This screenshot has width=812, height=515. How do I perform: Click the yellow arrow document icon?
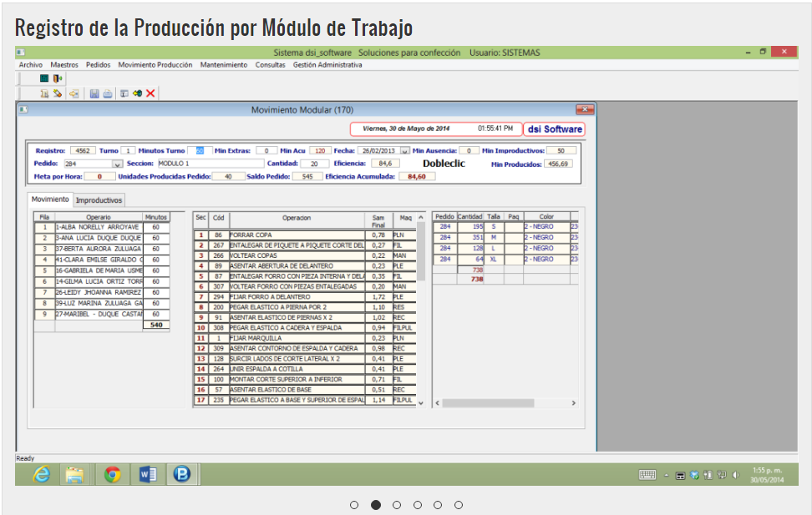click(x=74, y=93)
